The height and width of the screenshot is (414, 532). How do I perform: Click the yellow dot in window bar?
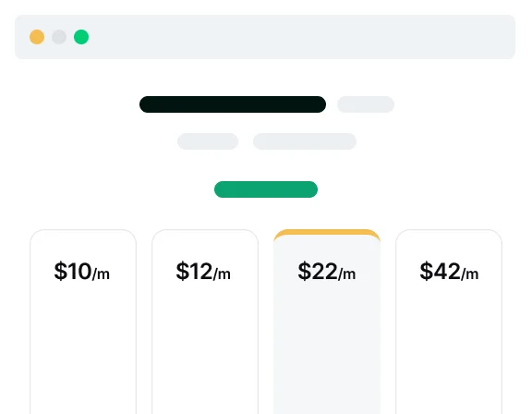coord(37,37)
